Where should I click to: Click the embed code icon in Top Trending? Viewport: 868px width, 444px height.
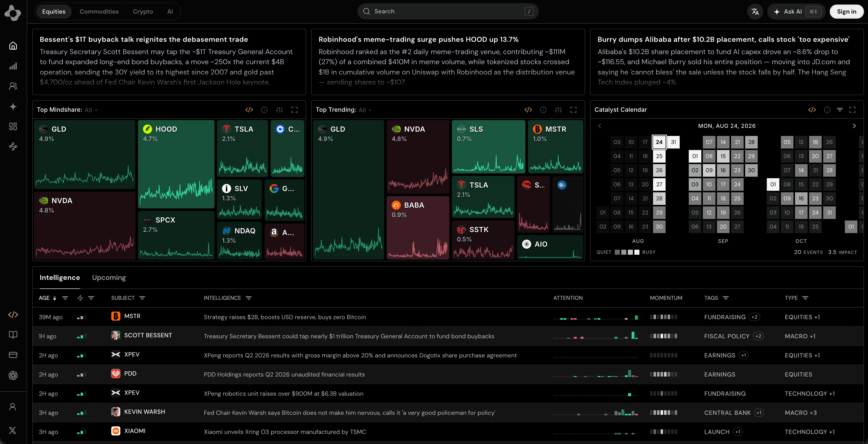pos(528,110)
